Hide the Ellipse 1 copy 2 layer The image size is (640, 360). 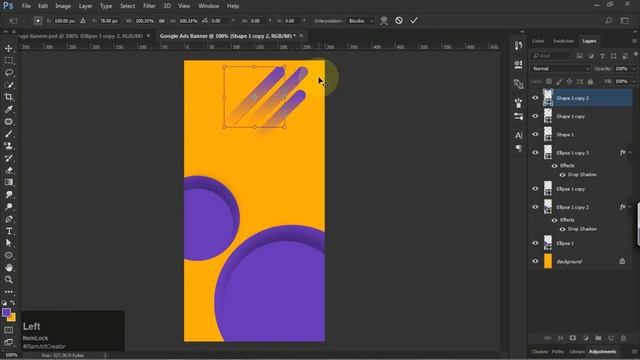coord(535,207)
